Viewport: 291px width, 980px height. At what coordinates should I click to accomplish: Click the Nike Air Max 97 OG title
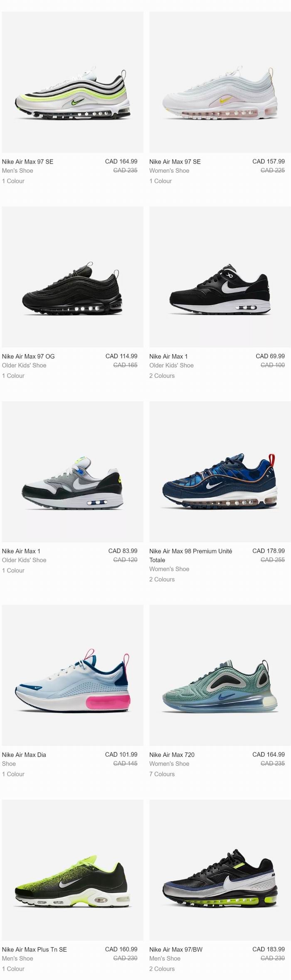click(28, 356)
